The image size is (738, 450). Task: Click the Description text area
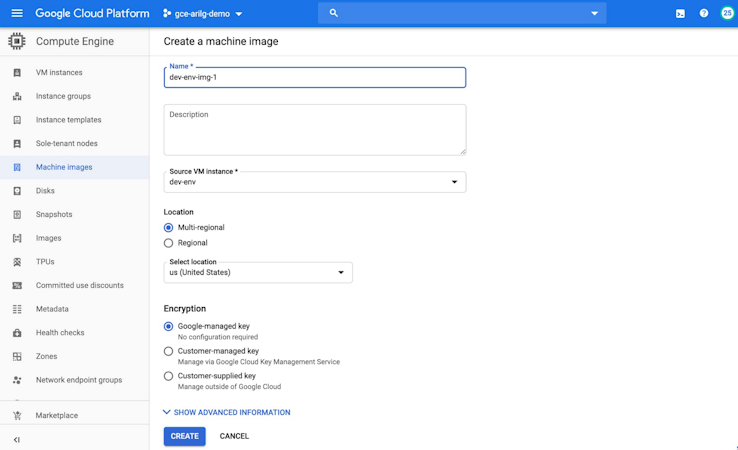point(315,130)
